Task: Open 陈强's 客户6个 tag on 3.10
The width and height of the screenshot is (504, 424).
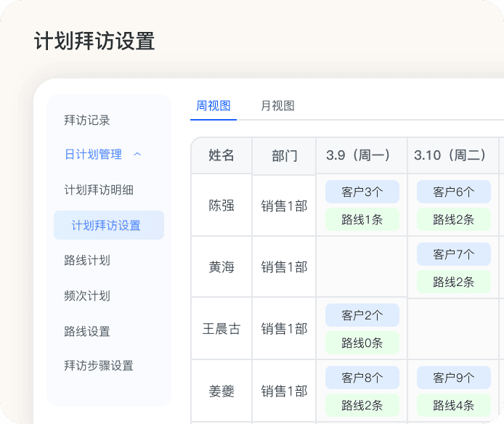Action: (x=453, y=192)
